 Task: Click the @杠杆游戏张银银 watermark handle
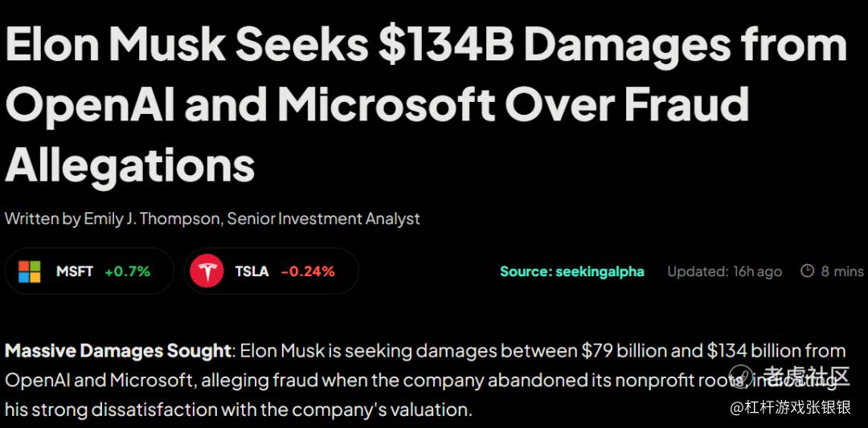[790, 407]
